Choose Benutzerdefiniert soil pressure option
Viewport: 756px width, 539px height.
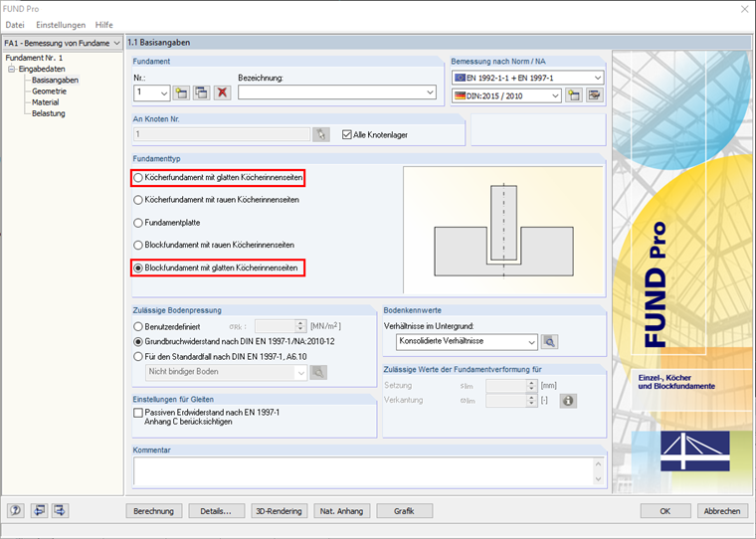[x=167, y=326]
